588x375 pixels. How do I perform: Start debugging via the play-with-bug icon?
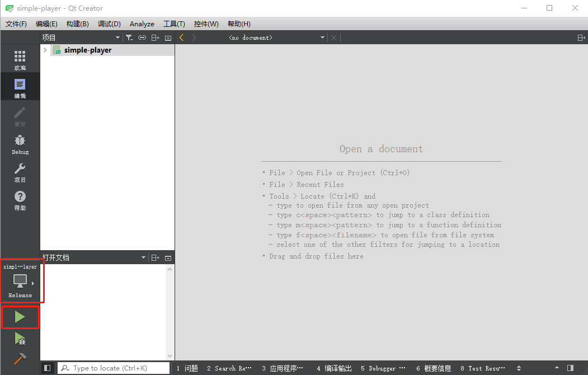(20, 339)
